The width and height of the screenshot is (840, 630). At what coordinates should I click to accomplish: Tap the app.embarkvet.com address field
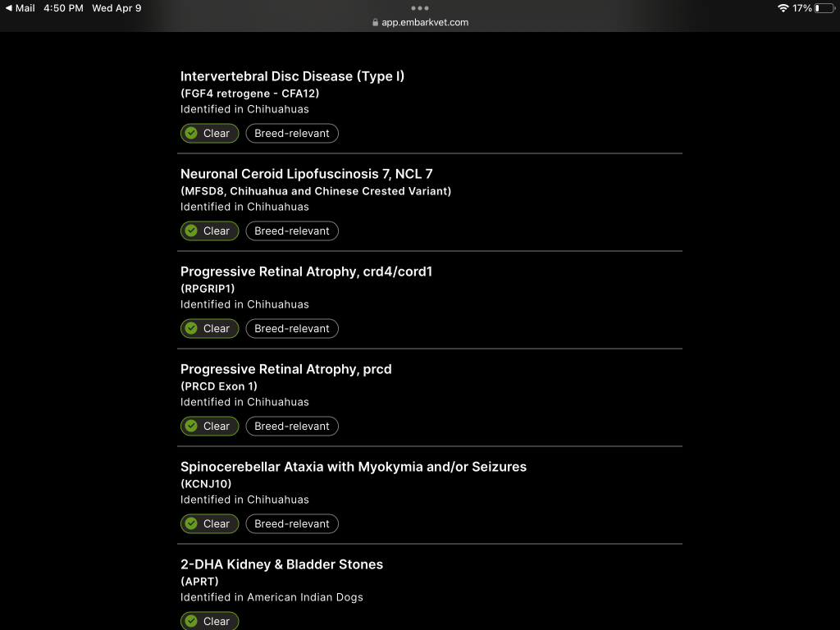[x=424, y=23]
